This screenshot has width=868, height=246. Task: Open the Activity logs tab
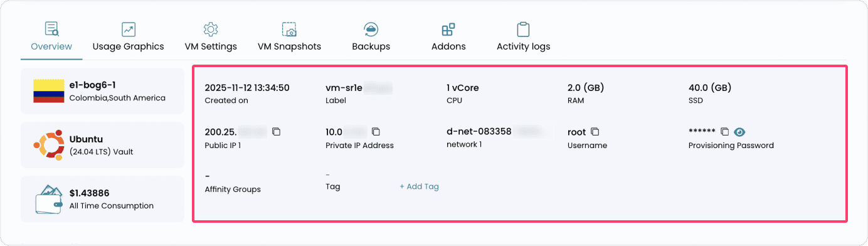(523, 38)
